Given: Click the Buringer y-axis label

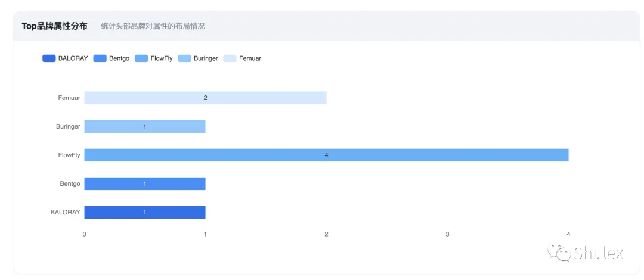Looking at the screenshot, I should [68, 126].
